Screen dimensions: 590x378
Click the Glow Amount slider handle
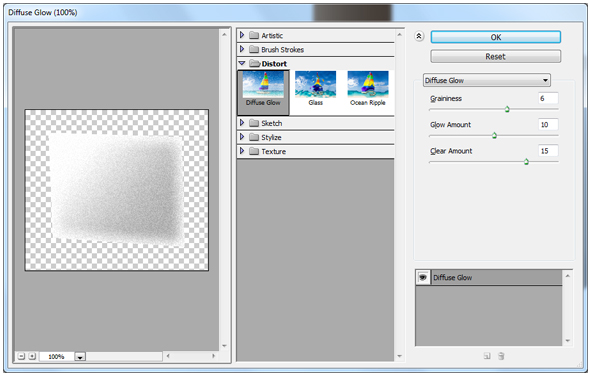pos(494,135)
